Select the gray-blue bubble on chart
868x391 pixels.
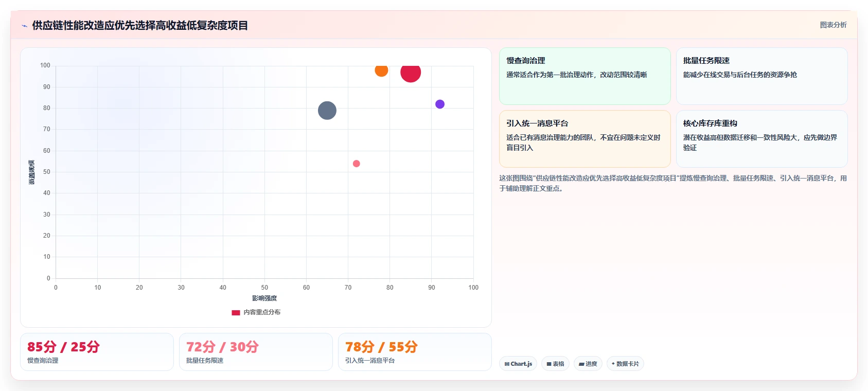327,110
